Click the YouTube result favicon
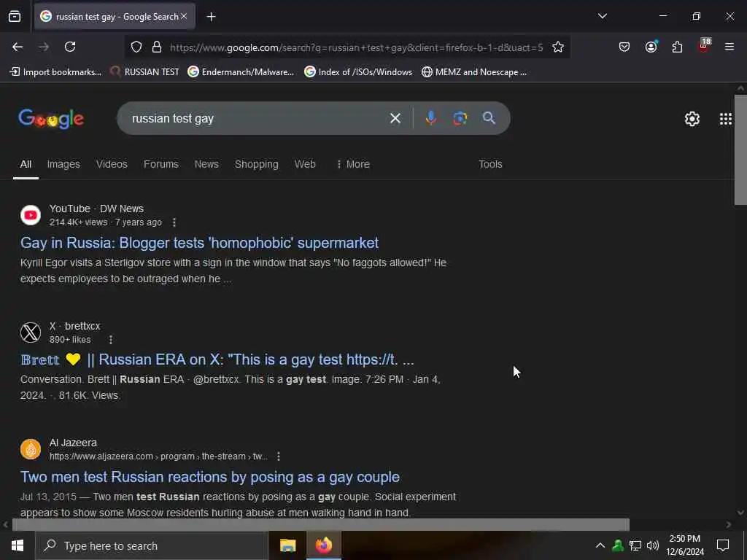This screenshot has height=560, width=747. point(31,215)
